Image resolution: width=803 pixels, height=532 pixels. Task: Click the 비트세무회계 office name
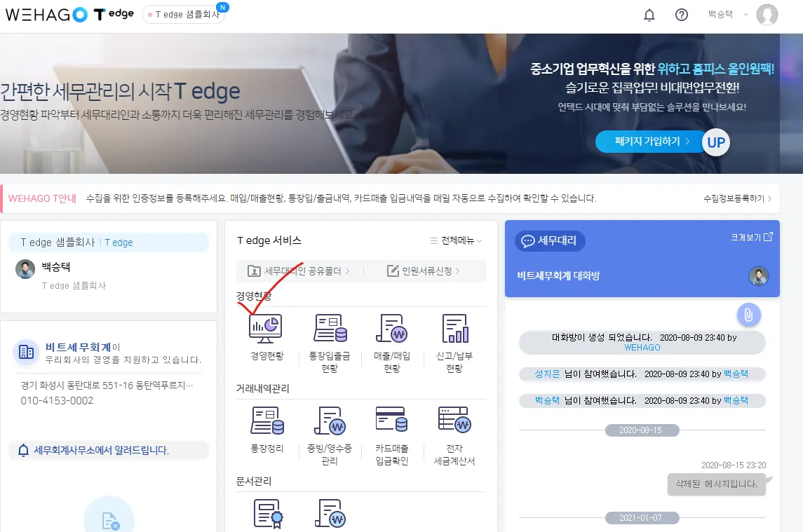pyautogui.click(x=78, y=347)
